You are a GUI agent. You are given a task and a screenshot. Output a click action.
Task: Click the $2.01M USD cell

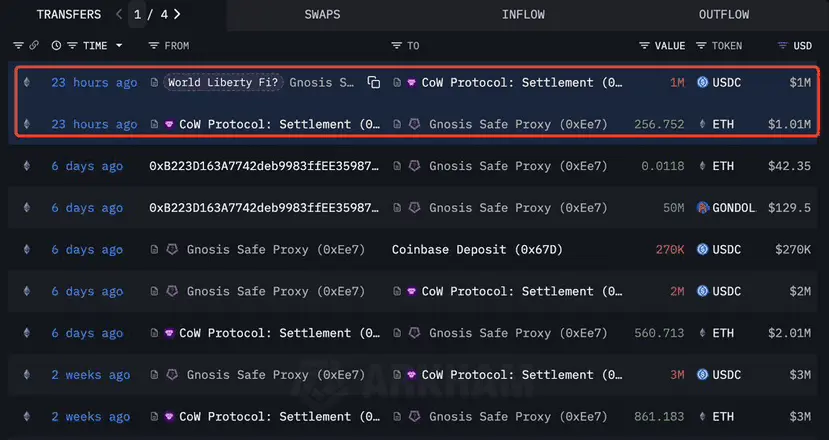tap(789, 333)
